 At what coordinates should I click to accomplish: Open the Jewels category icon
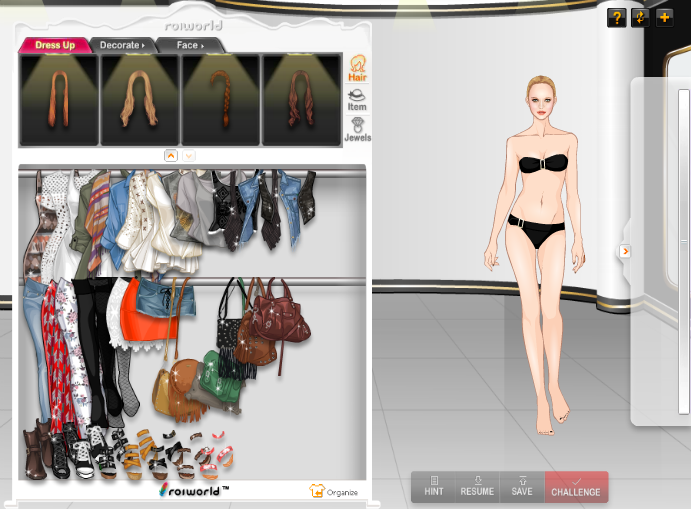tap(357, 129)
